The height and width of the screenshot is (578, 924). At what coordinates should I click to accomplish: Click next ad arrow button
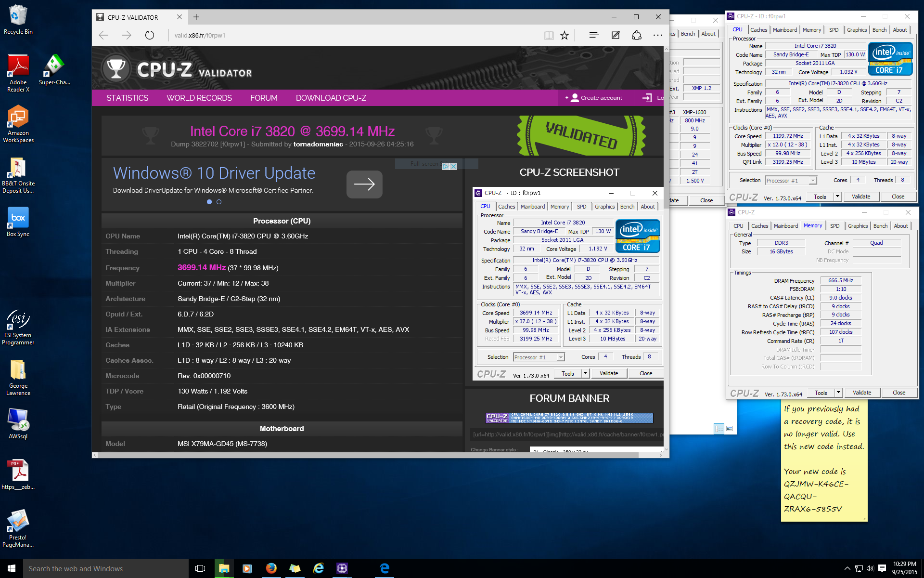[364, 184]
